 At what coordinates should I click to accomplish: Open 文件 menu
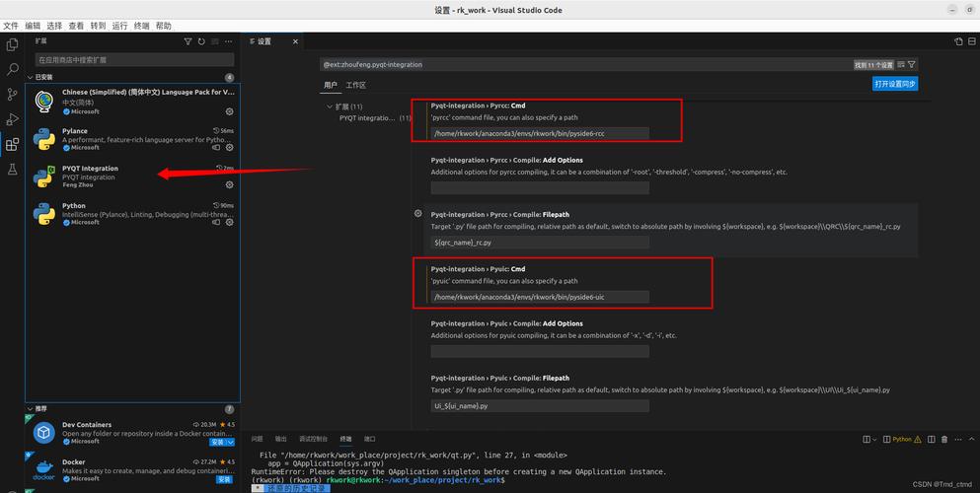point(11,26)
